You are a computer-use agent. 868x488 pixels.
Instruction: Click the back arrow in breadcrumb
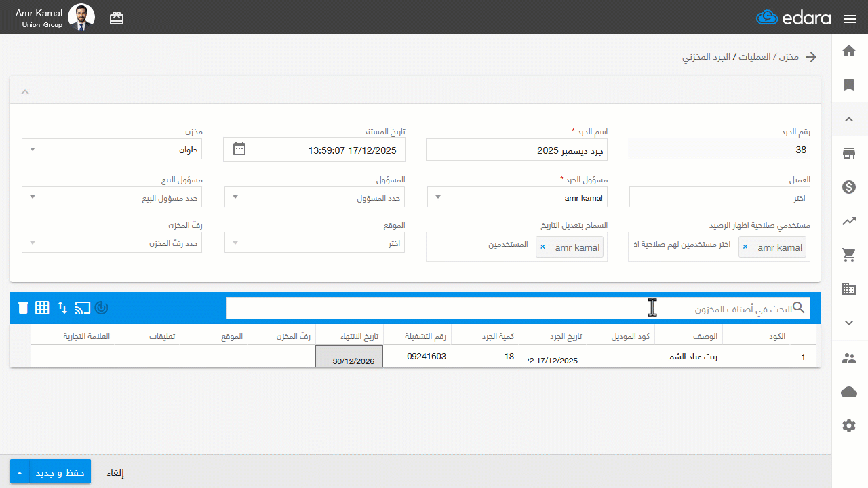810,57
